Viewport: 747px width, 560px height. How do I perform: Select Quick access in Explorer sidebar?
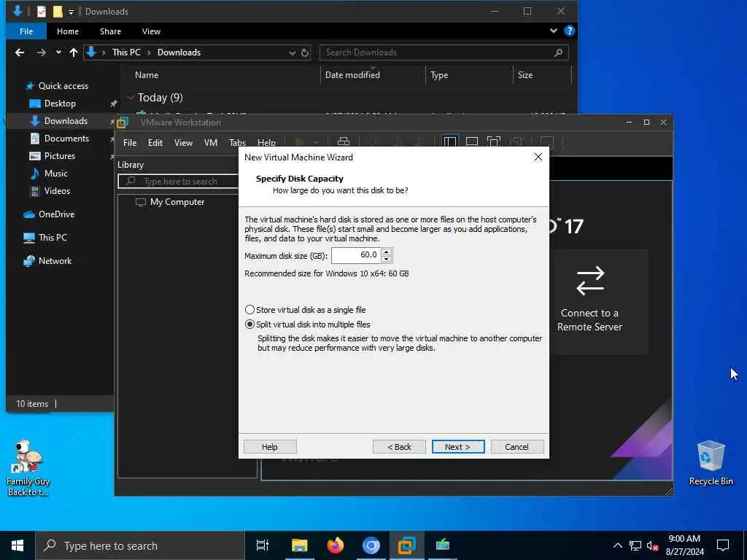57,86
